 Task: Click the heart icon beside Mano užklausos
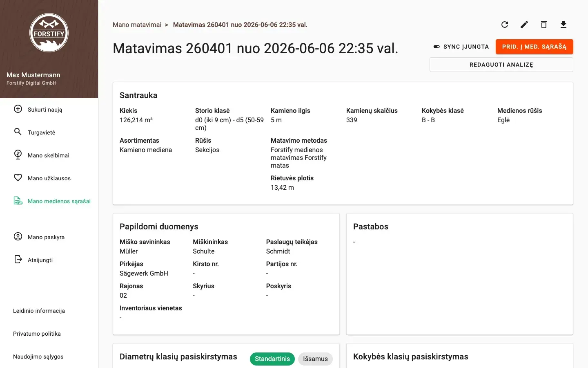pos(18,177)
